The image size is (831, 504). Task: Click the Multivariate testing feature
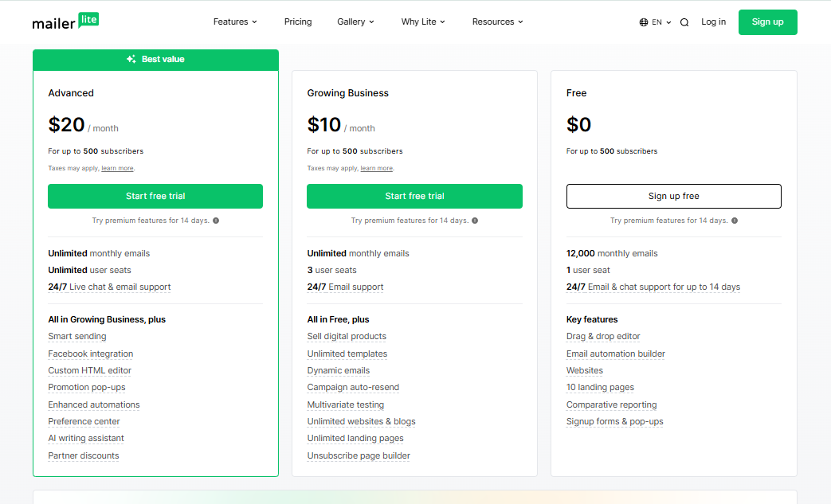click(x=346, y=404)
